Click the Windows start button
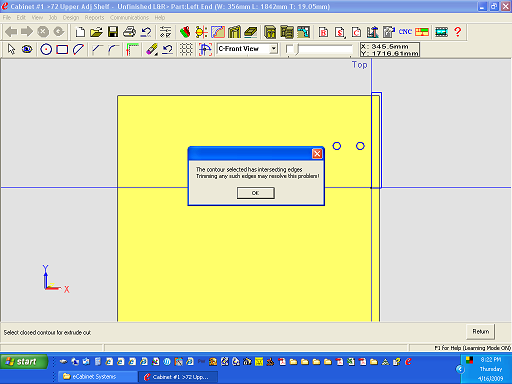The width and height of the screenshot is (512, 384). (24, 362)
